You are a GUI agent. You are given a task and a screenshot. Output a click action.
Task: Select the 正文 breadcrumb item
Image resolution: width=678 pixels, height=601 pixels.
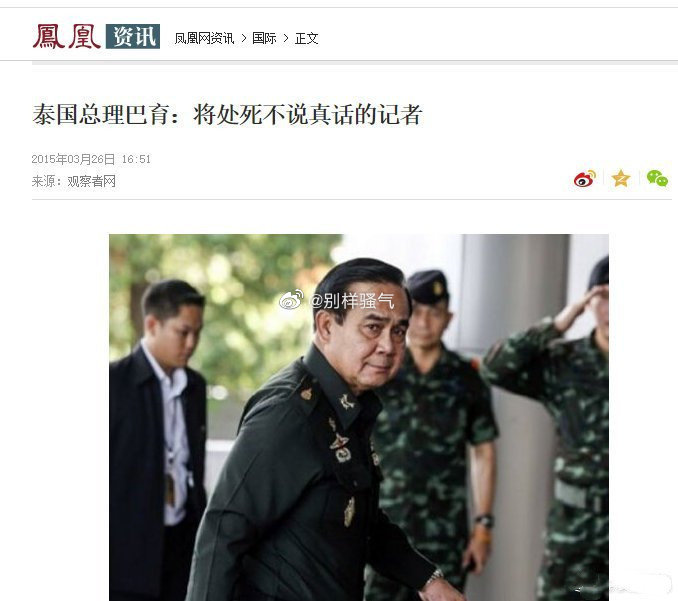307,38
